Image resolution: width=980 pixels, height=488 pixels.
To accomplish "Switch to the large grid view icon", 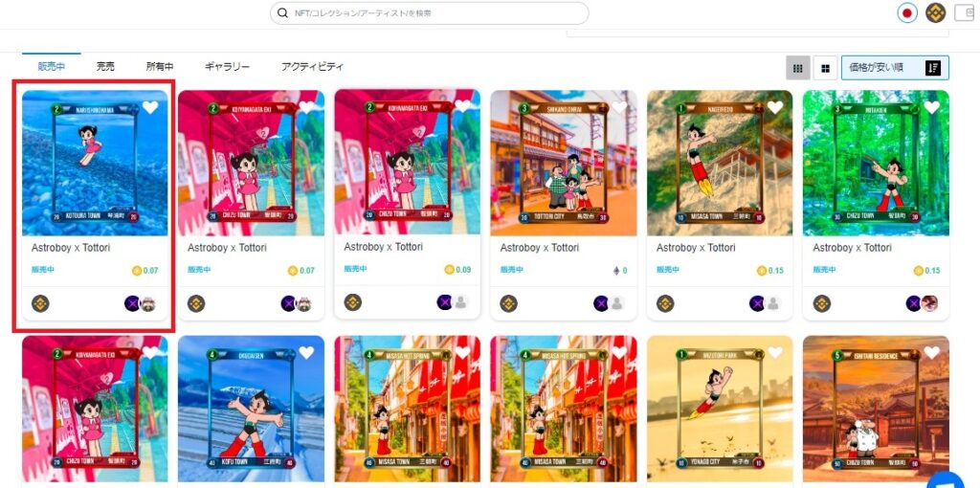I will pyautogui.click(x=825, y=68).
